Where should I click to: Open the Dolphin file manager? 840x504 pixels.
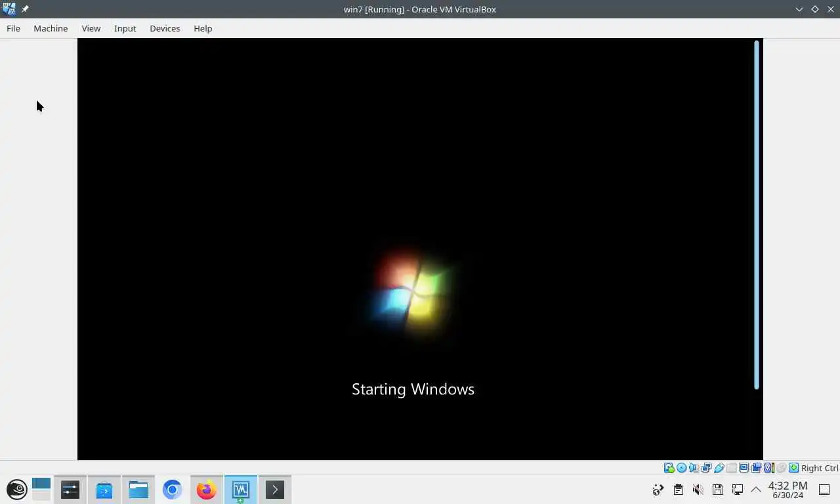pyautogui.click(x=138, y=490)
